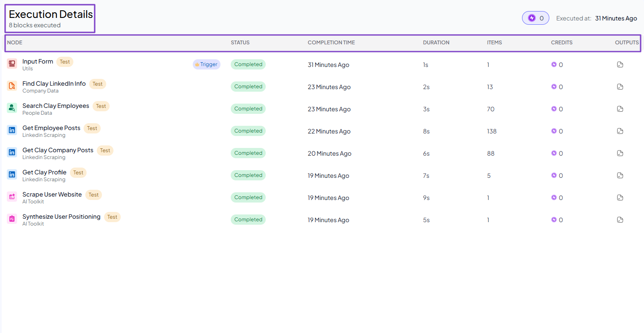
Task: Click the credits icon in Get Employee Posts row
Action: (x=554, y=131)
